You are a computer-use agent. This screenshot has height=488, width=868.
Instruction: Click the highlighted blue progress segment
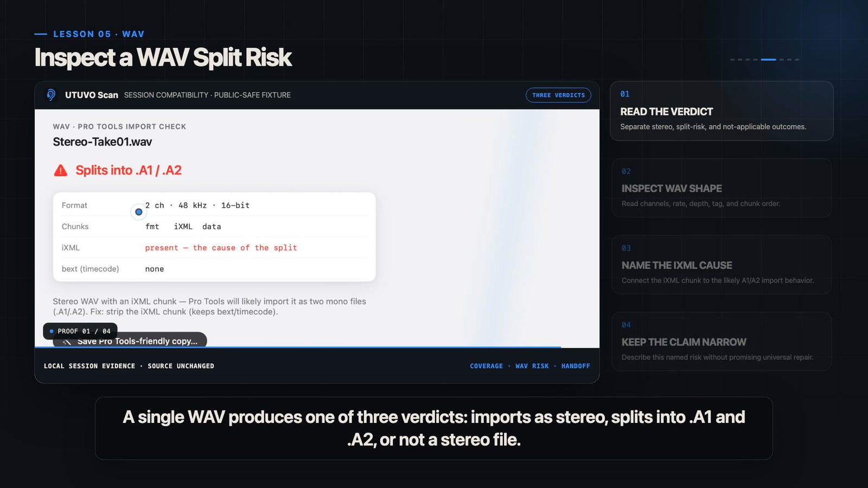pyautogui.click(x=768, y=60)
